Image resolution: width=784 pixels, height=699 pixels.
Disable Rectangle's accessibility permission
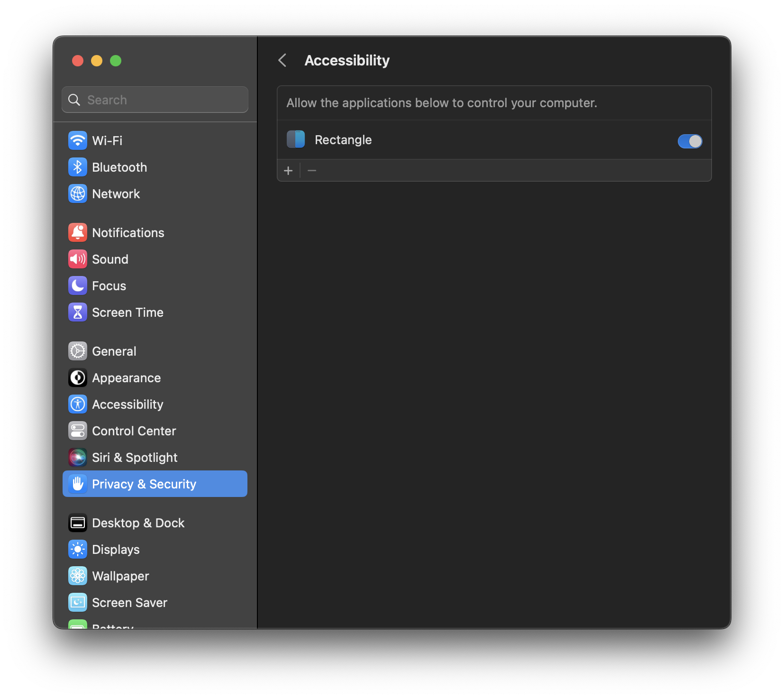point(690,141)
